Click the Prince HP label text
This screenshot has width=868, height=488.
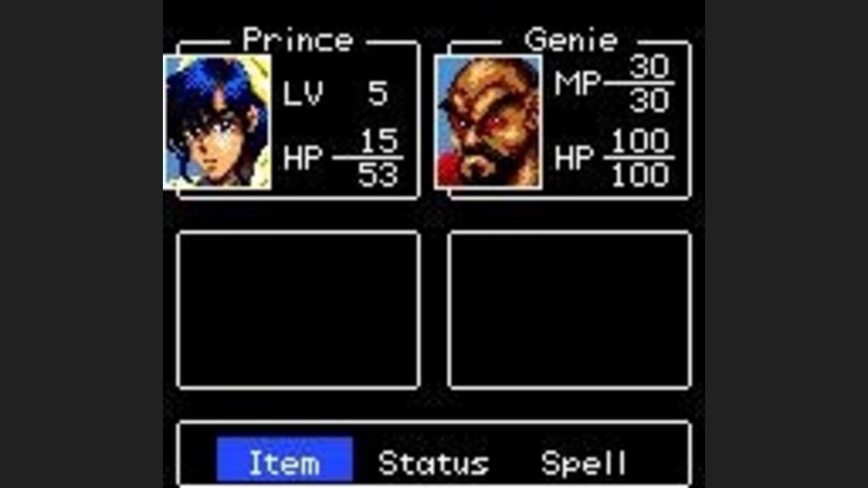pos(303,158)
